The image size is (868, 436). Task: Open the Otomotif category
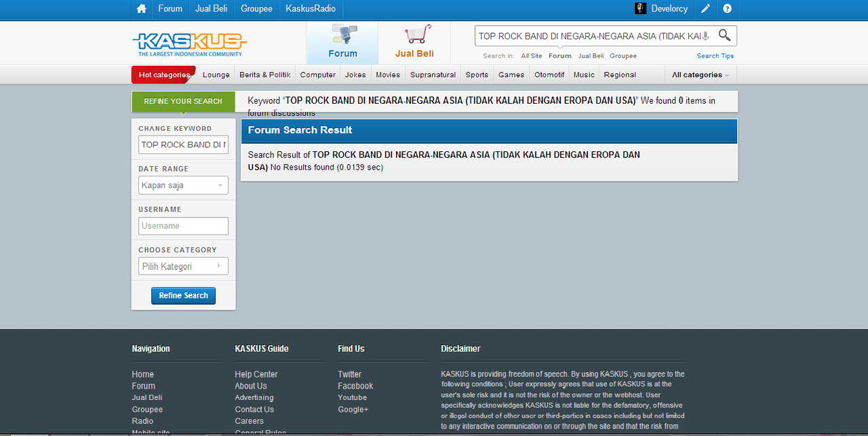pos(549,75)
